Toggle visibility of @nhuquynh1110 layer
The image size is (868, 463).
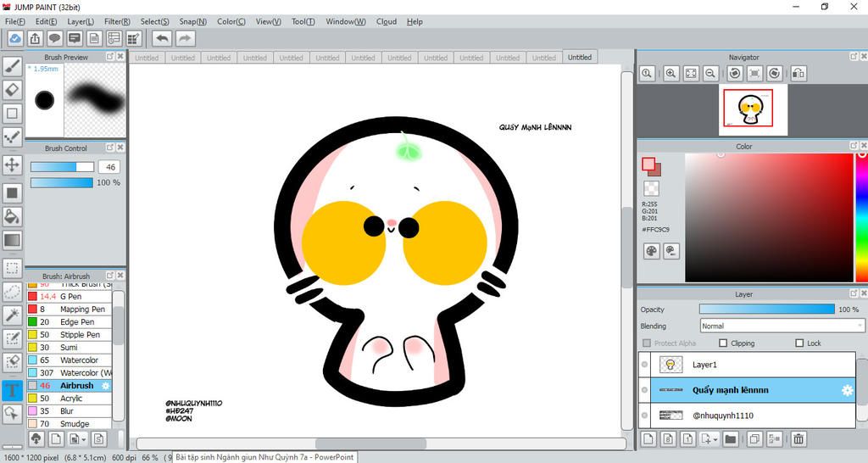pyautogui.click(x=644, y=416)
